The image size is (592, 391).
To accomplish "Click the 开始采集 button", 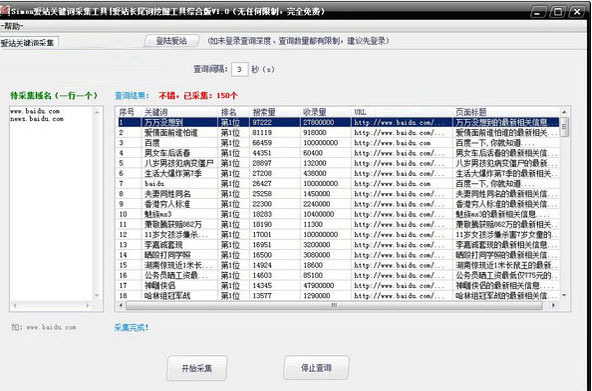I will coord(197,368).
